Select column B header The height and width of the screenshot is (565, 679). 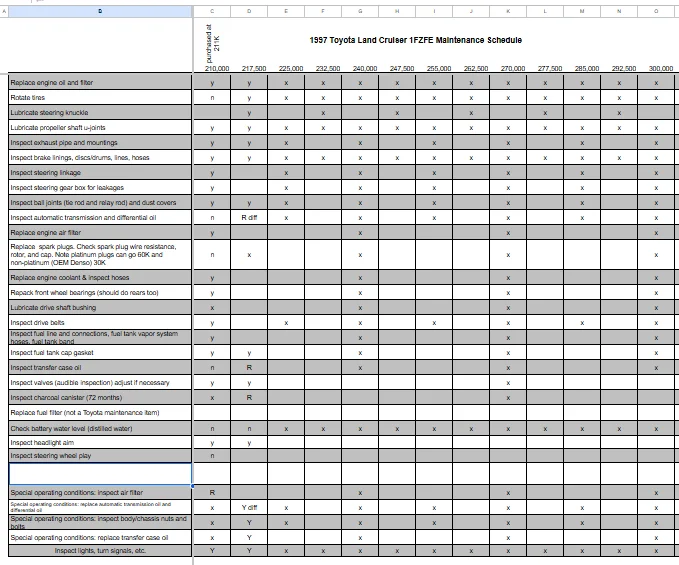(x=100, y=11)
